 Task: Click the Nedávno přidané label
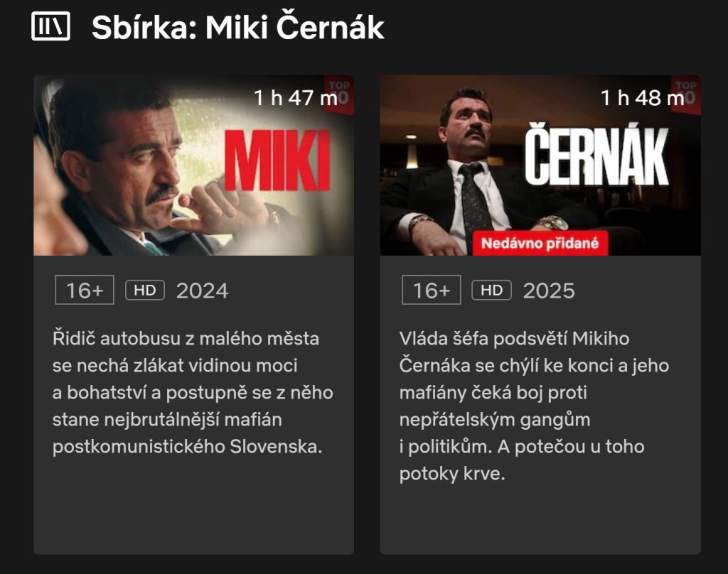540,243
